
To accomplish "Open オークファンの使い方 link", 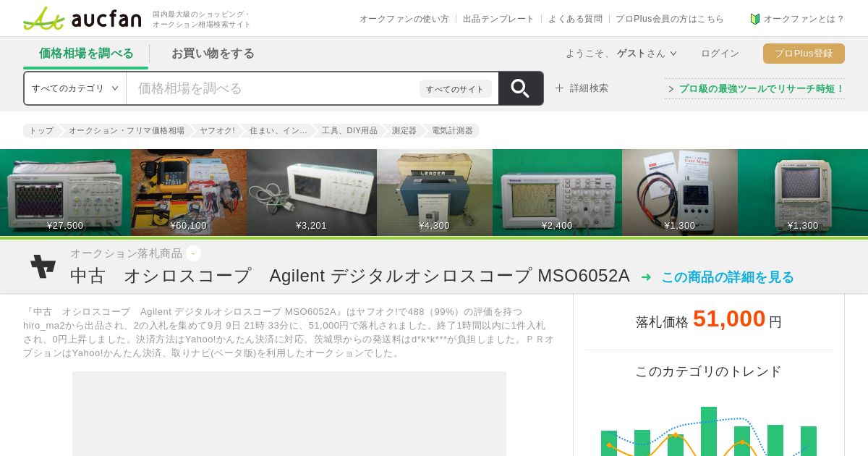I will coord(404,19).
